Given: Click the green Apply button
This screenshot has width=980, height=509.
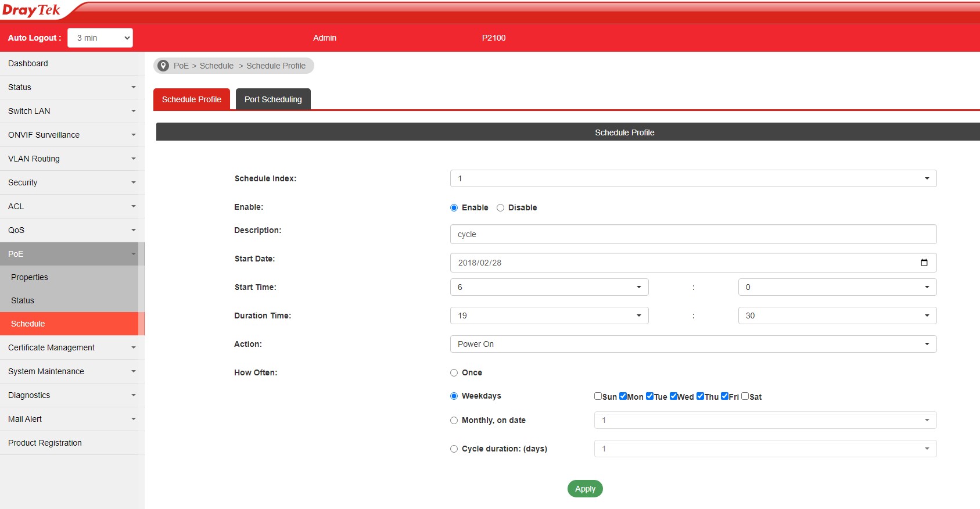Looking at the screenshot, I should [585, 489].
